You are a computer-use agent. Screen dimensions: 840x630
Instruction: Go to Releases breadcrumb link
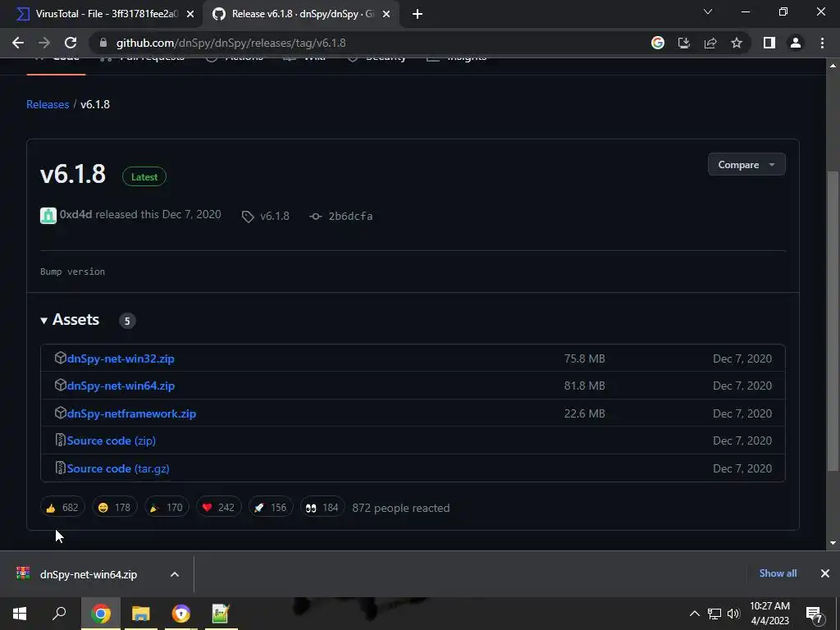pos(48,104)
